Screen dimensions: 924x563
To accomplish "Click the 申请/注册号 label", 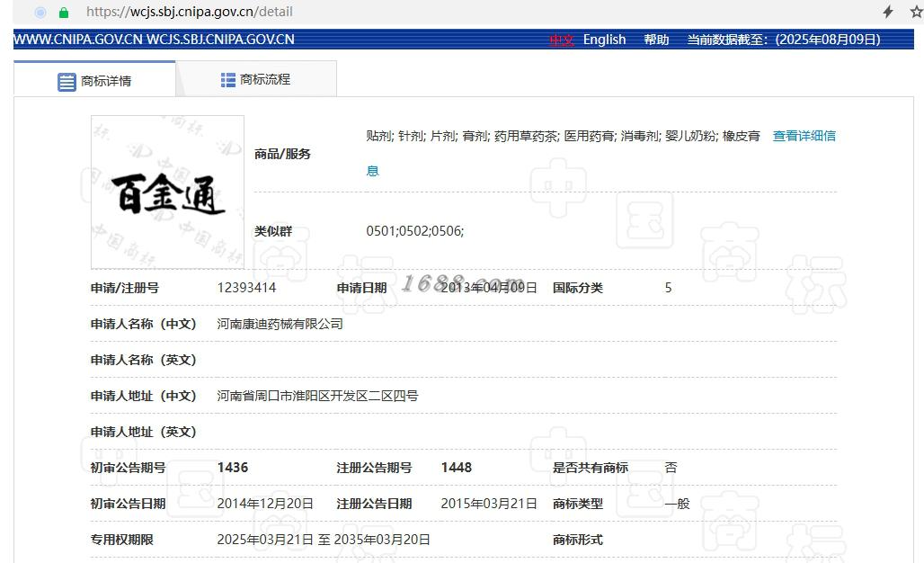I will coord(124,288).
